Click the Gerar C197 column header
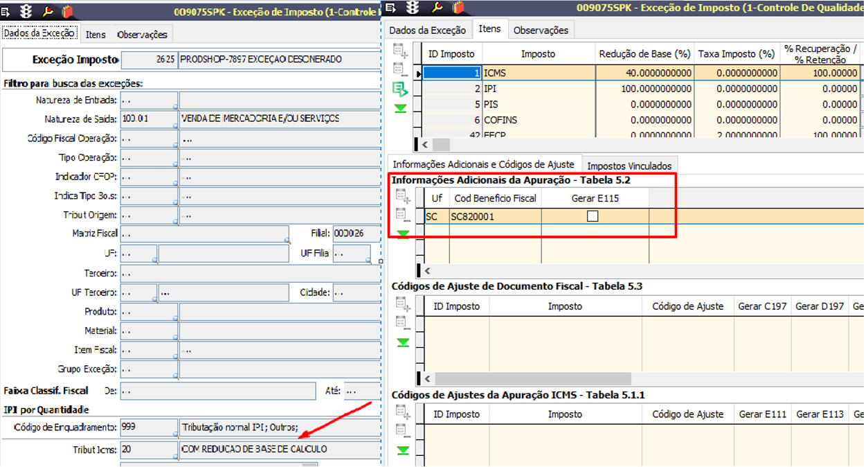The width and height of the screenshot is (868, 467). pos(762,306)
